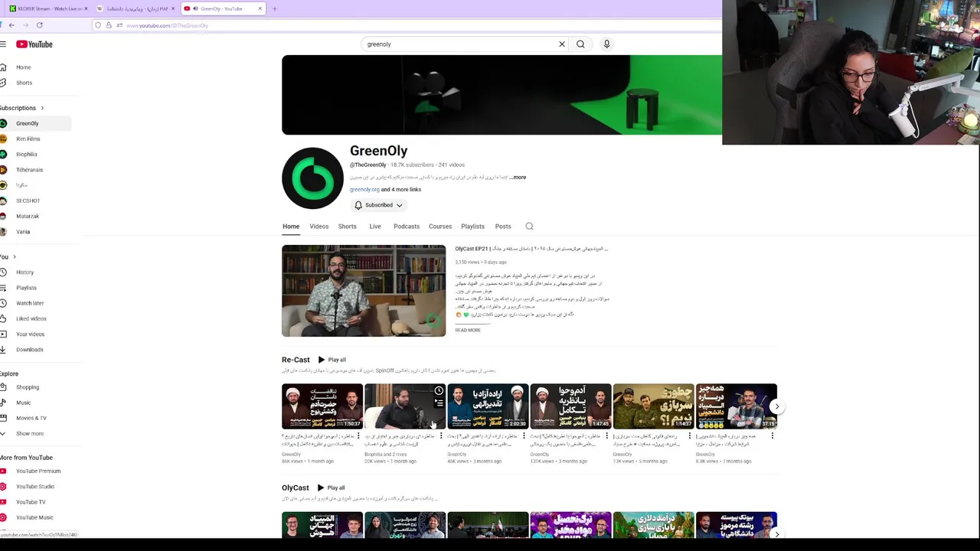Clear the search box with X
The width and height of the screenshot is (980, 551).
coord(561,44)
